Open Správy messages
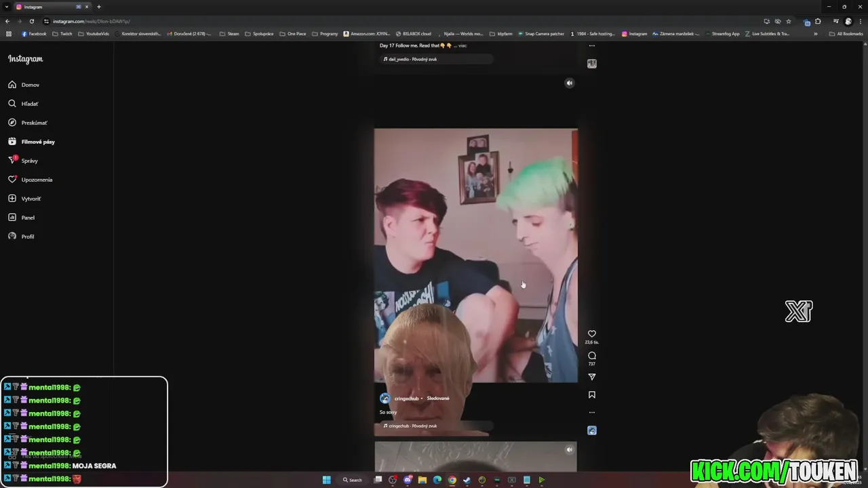868x488 pixels. pos(23,161)
